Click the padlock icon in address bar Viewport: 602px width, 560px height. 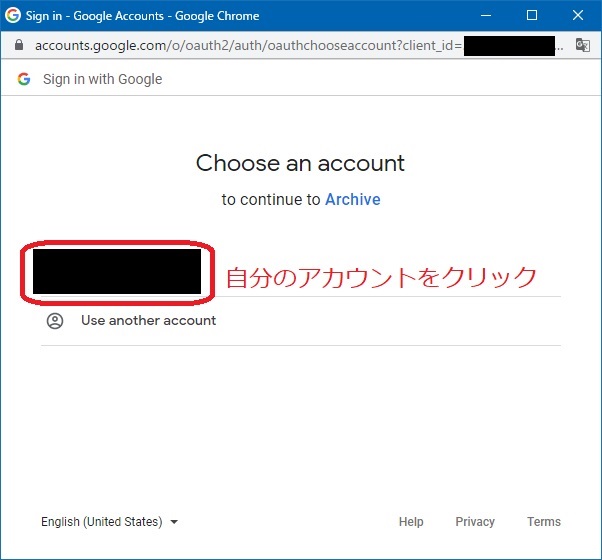coord(18,45)
